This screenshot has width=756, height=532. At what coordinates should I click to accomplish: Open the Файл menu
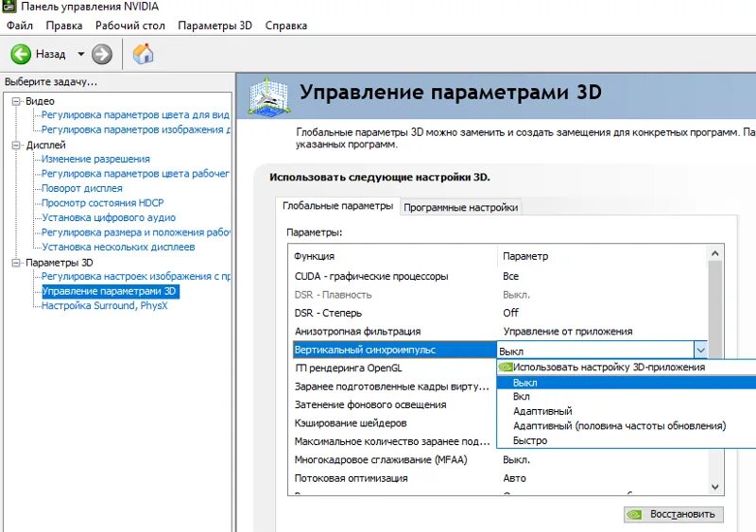coord(20,26)
